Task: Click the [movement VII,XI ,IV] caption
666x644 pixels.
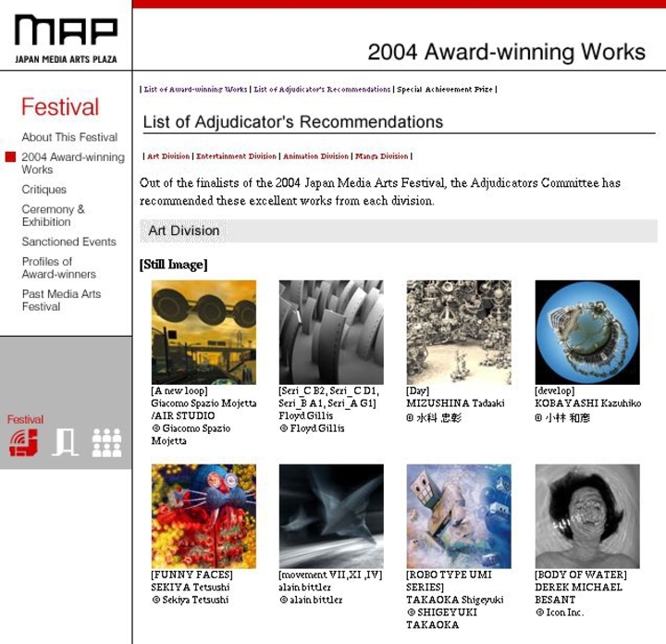Action: click(x=330, y=575)
